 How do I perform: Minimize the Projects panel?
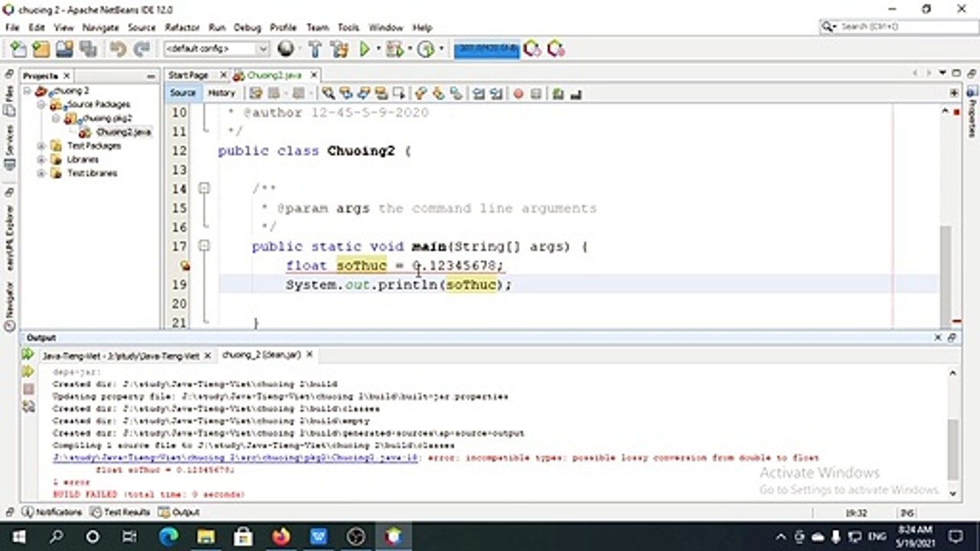[x=151, y=76]
